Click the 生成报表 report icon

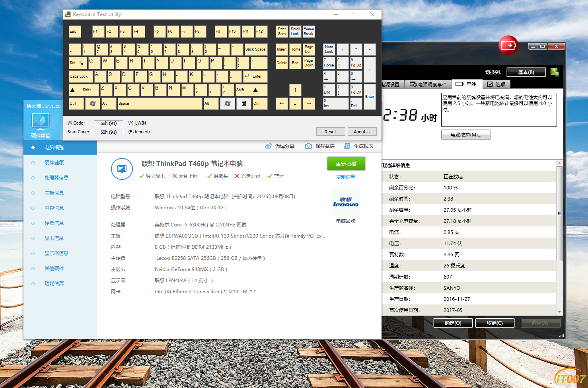(x=347, y=146)
